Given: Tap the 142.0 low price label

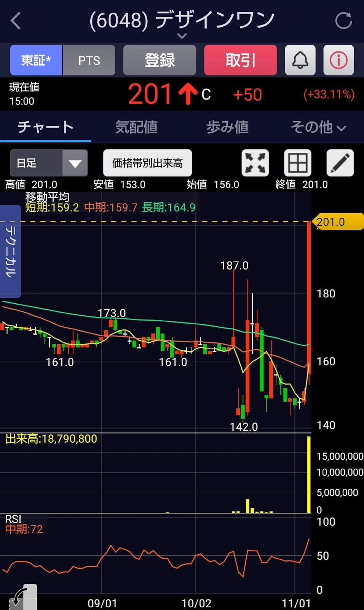Looking at the screenshot, I should [x=244, y=427].
